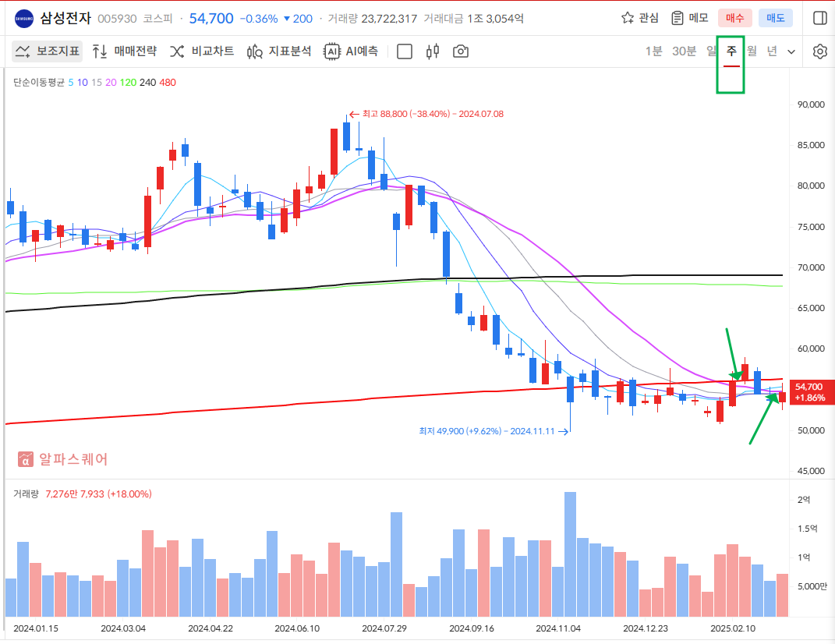
Task: Click the red 54,700 price tag on axis
Action: coord(811,393)
